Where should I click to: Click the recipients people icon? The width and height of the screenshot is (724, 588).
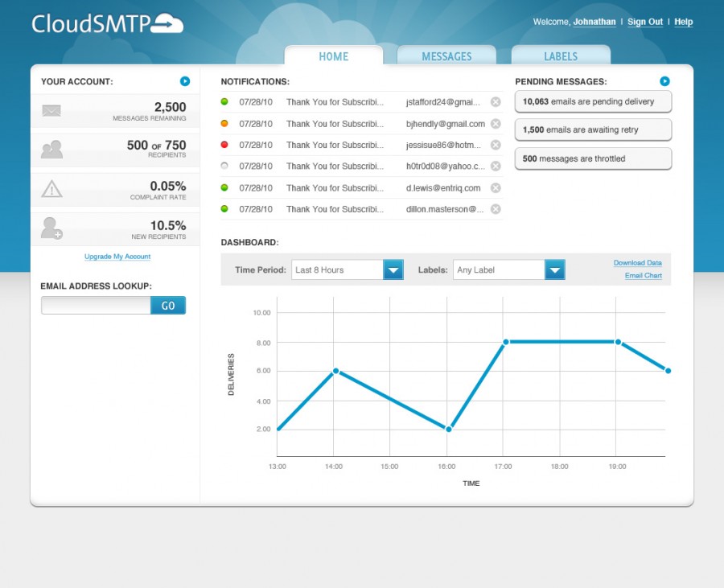(x=51, y=150)
